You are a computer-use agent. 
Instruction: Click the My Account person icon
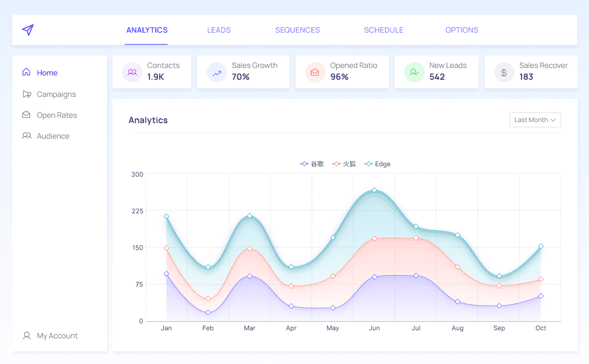[x=26, y=336]
